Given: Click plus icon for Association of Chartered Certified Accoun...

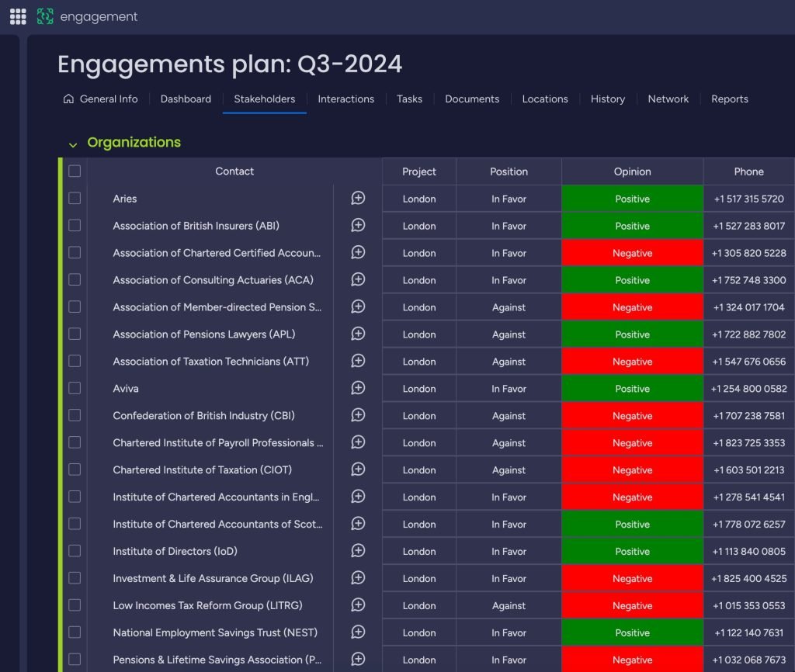Looking at the screenshot, I should click(358, 252).
